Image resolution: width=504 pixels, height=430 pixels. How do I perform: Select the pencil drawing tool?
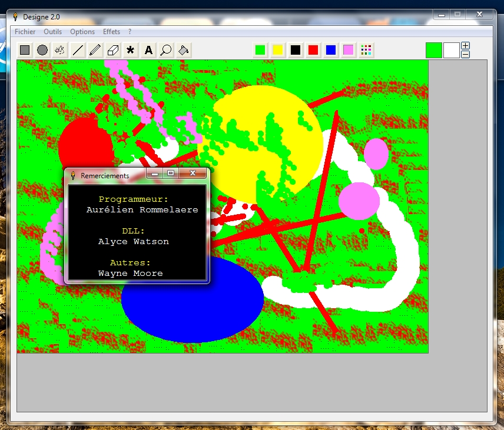95,50
